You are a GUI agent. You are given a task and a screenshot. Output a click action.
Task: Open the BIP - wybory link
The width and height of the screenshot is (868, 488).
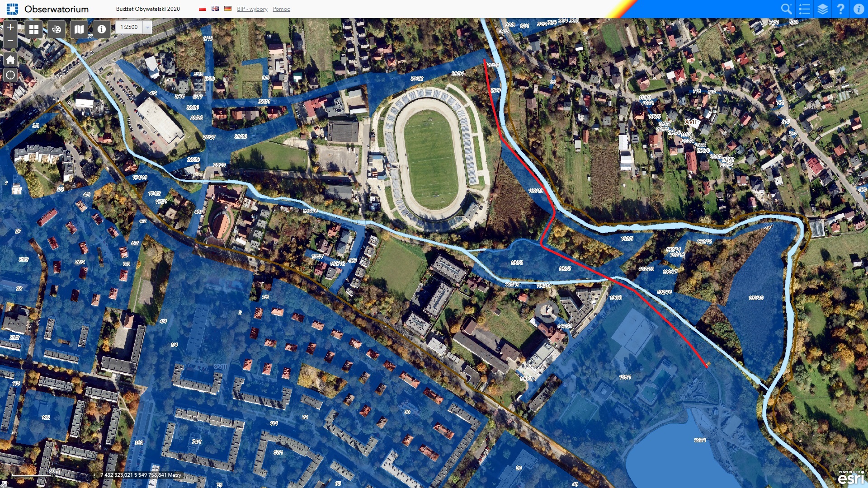(252, 9)
